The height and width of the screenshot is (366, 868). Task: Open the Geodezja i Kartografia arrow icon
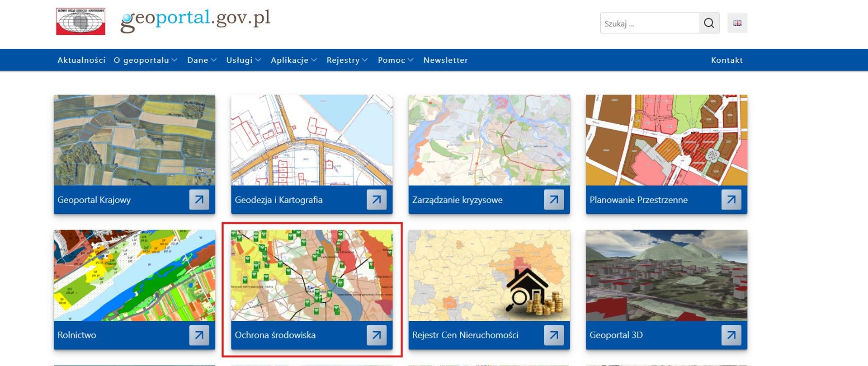click(376, 200)
